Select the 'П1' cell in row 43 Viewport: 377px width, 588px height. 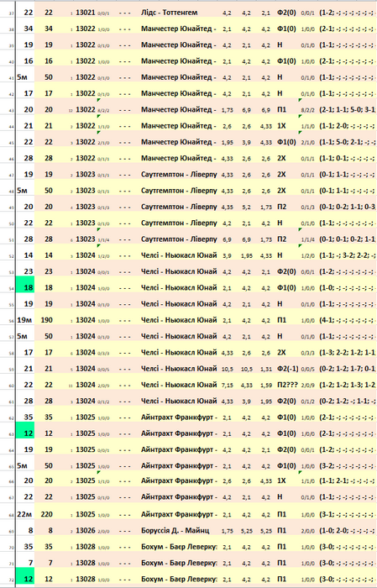click(x=281, y=109)
